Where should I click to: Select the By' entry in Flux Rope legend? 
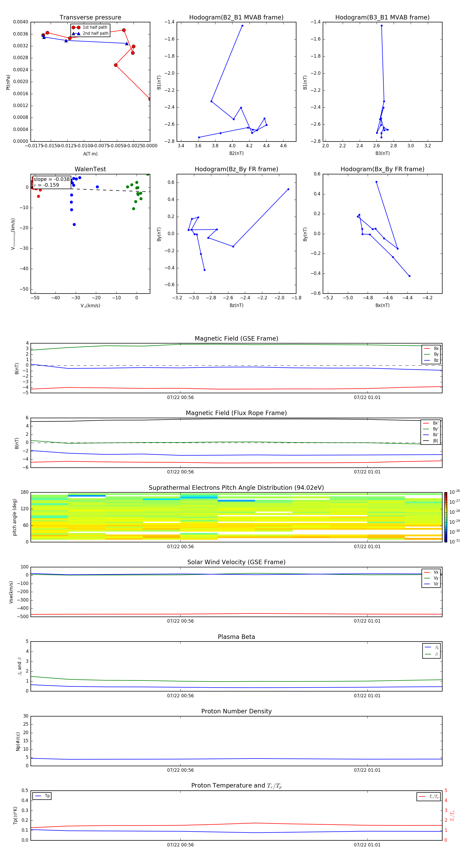(431, 429)
